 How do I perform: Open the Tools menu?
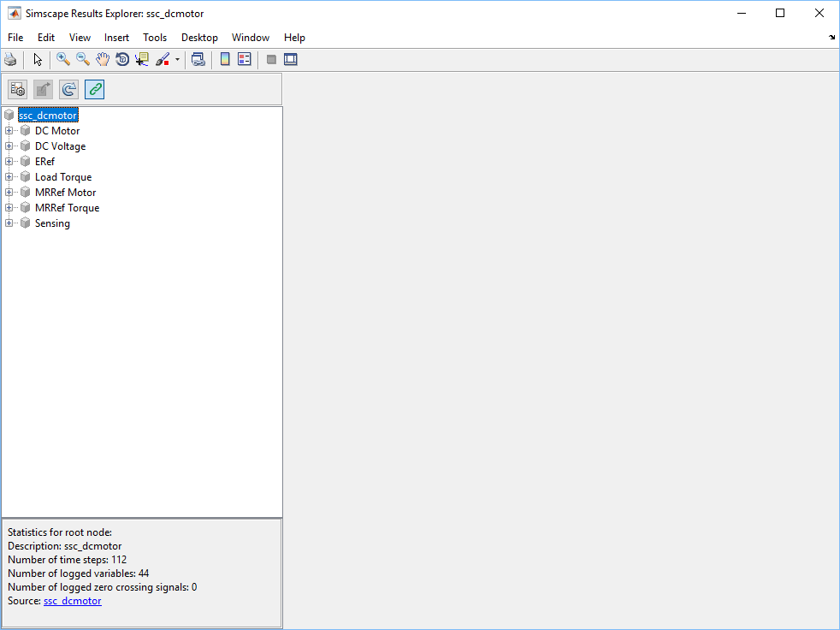[x=155, y=38]
